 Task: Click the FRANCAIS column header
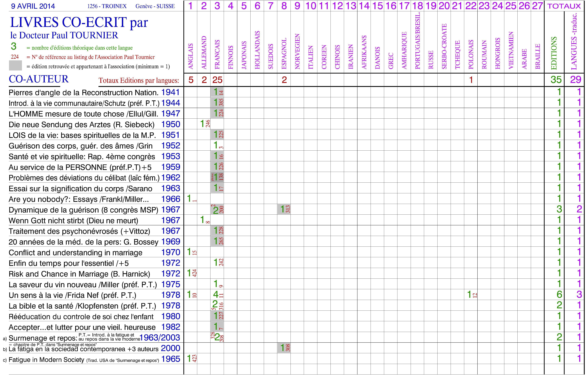[x=217, y=54]
